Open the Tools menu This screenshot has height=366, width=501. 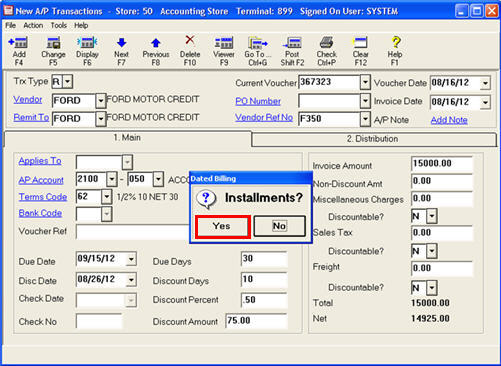click(59, 25)
